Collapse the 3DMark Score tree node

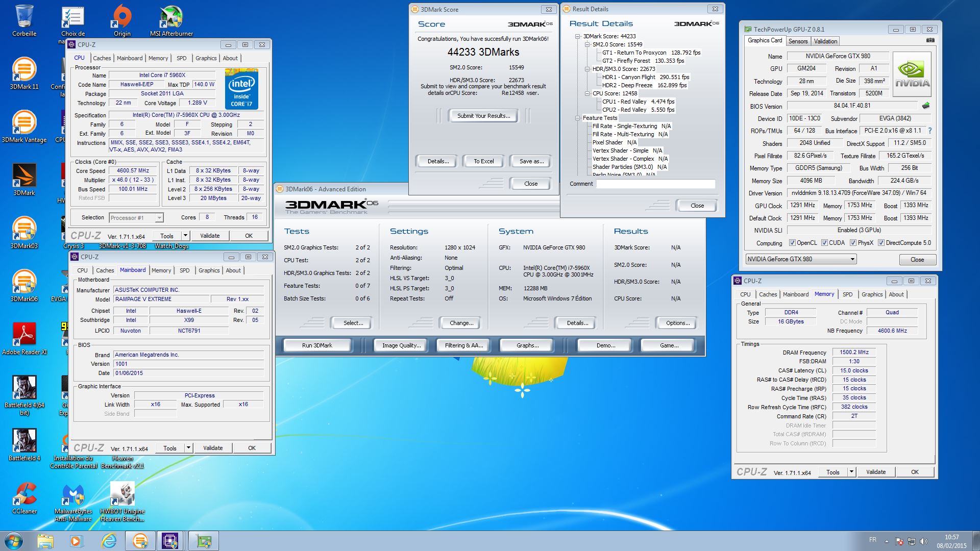[x=578, y=36]
